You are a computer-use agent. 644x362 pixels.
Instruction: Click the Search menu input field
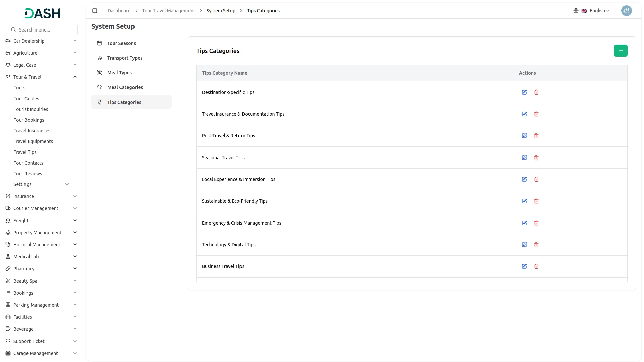pyautogui.click(x=46, y=30)
